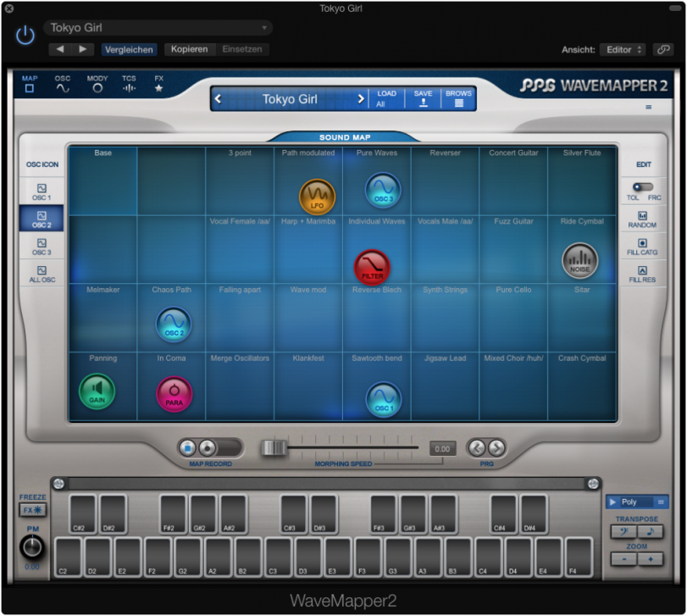Click the map record button
This screenshot has height=616, width=687.
208,447
